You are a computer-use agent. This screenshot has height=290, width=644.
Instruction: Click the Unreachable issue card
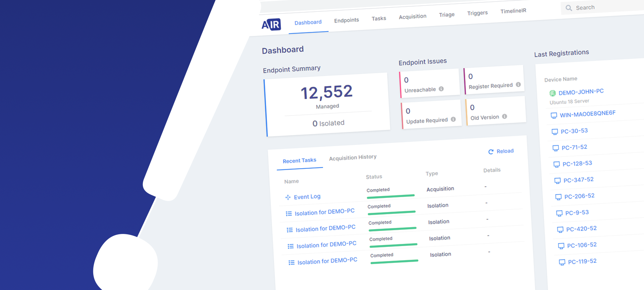tap(430, 84)
